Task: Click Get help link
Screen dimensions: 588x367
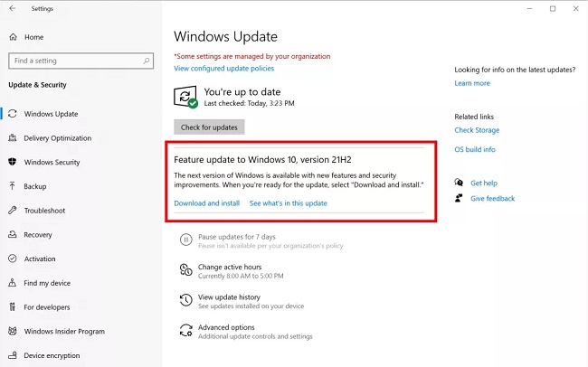Action: point(484,183)
